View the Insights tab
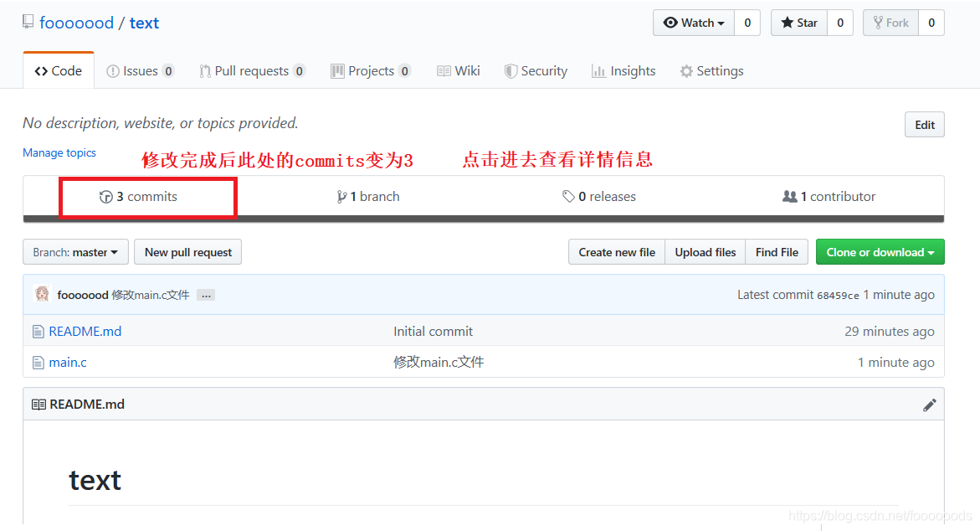Image resolution: width=980 pixels, height=531 pixels. click(x=623, y=70)
